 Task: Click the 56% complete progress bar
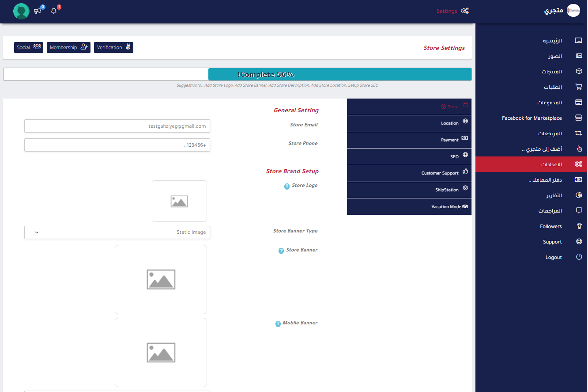[237, 74]
